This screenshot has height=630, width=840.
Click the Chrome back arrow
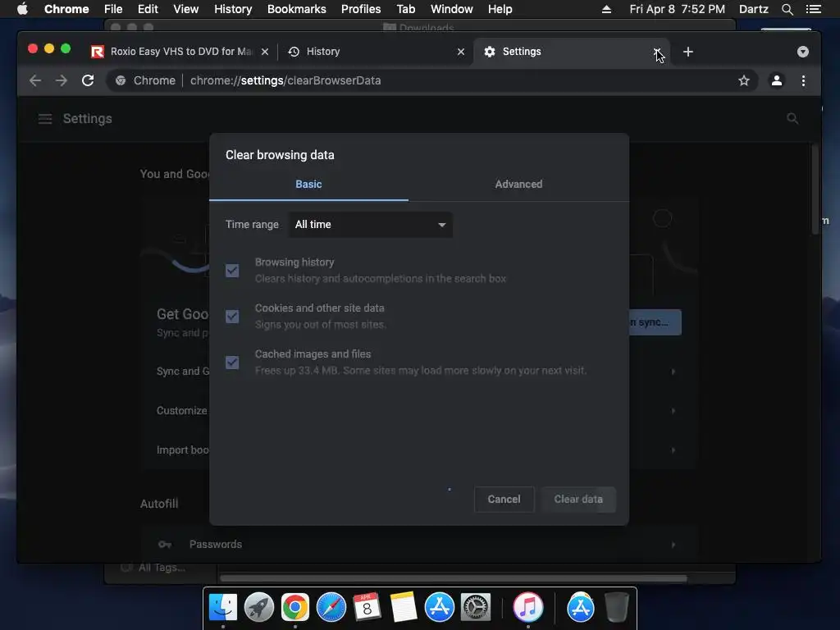[35, 80]
